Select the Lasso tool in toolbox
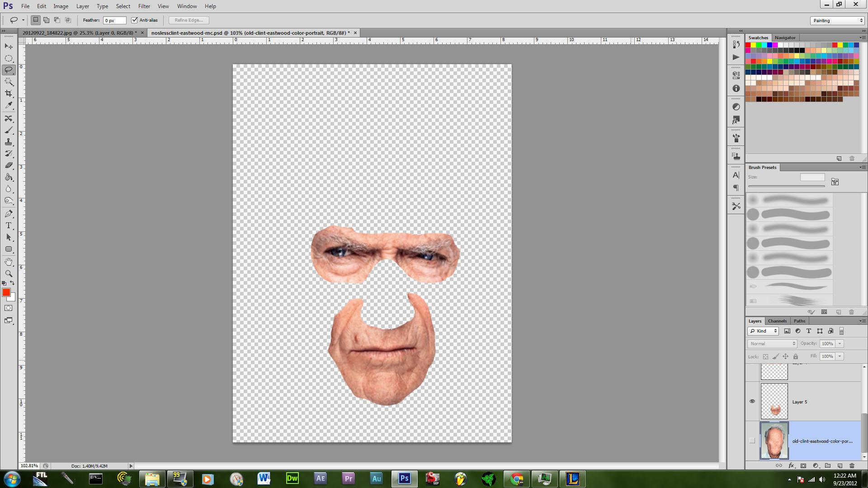Screen dimensions: 868x488 pyautogui.click(x=9, y=70)
